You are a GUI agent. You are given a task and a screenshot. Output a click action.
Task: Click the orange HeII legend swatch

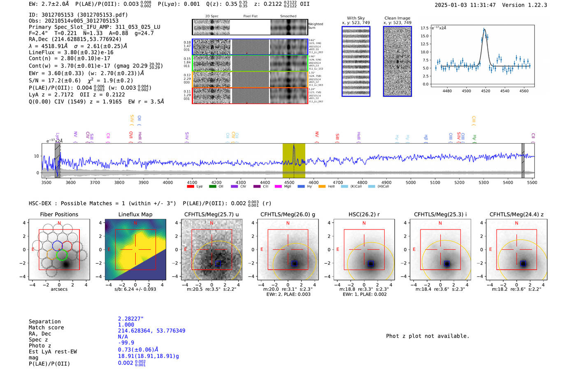pos(322,186)
